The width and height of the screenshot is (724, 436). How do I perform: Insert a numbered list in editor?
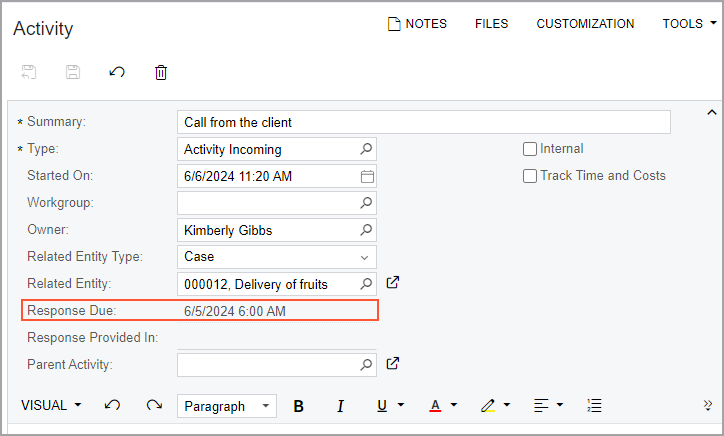tap(595, 406)
